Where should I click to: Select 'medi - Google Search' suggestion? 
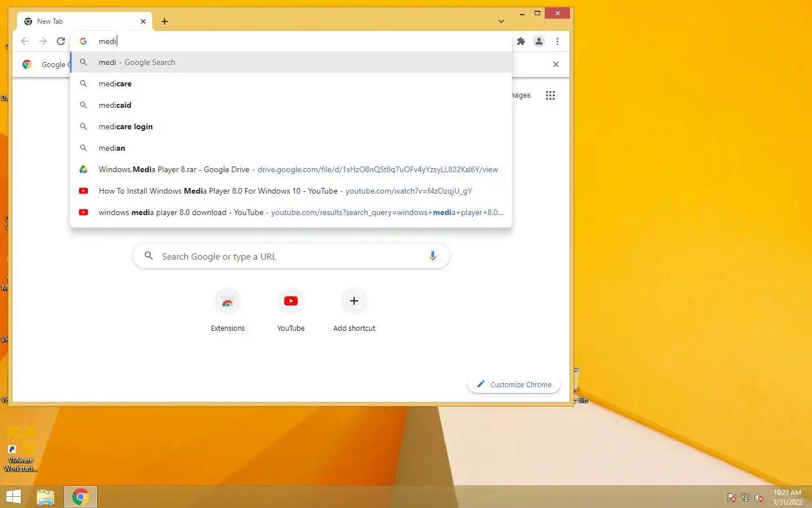click(291, 62)
